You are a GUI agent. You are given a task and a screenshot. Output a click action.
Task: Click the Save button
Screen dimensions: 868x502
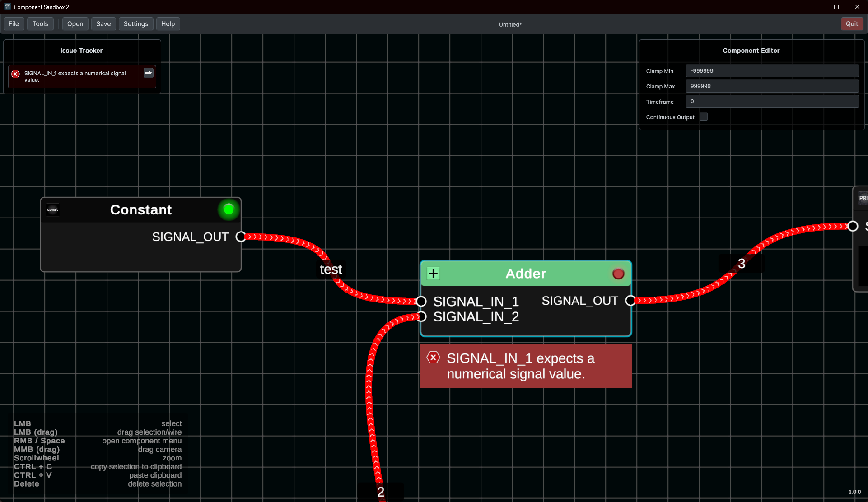click(103, 24)
